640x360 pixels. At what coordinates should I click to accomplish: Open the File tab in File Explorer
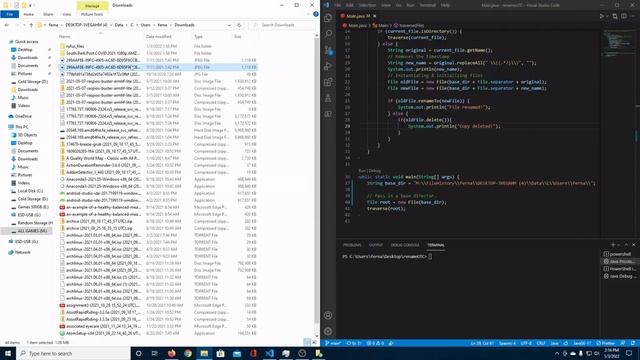pos(9,14)
